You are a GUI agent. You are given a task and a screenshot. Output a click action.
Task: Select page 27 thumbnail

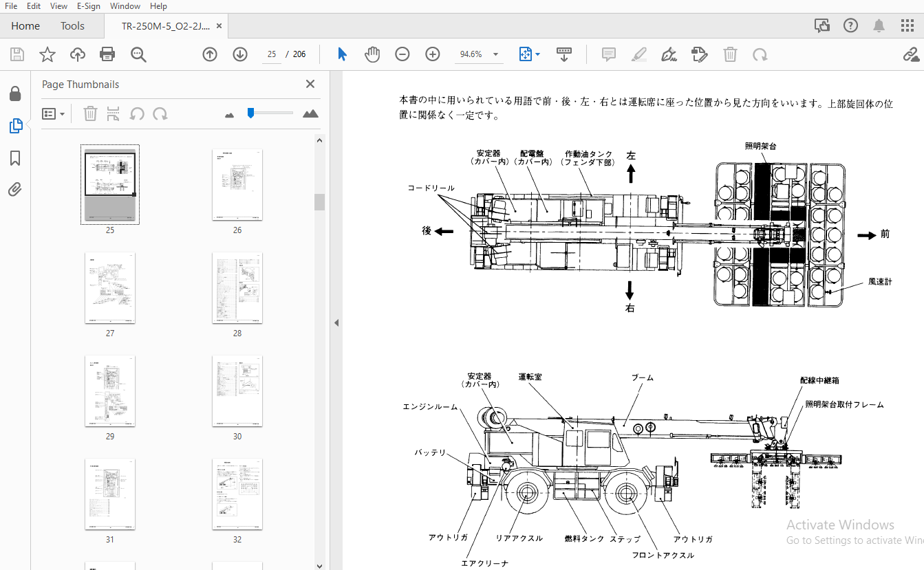click(x=110, y=287)
